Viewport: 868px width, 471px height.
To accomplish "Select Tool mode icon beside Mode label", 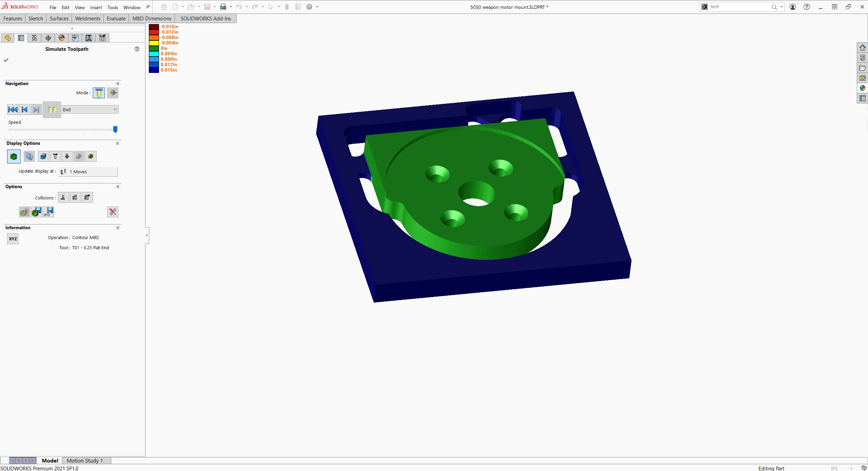I will [x=99, y=93].
